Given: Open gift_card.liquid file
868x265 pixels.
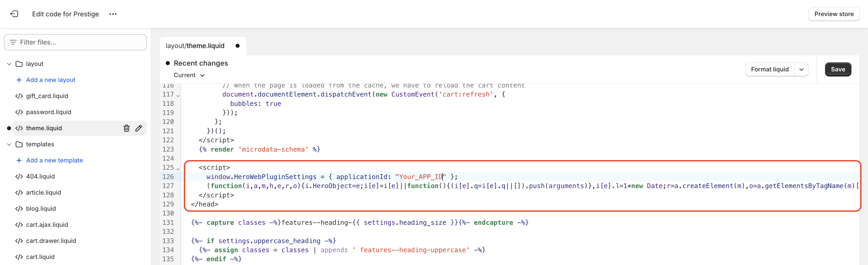Looking at the screenshot, I should click(x=47, y=96).
